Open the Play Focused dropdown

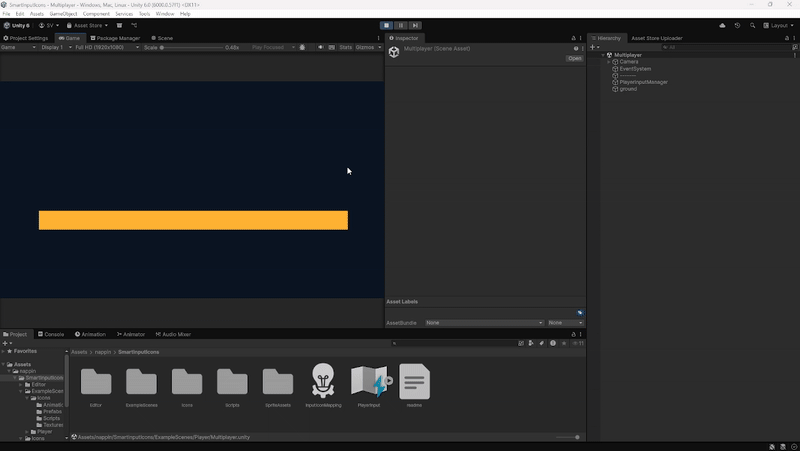pos(273,47)
